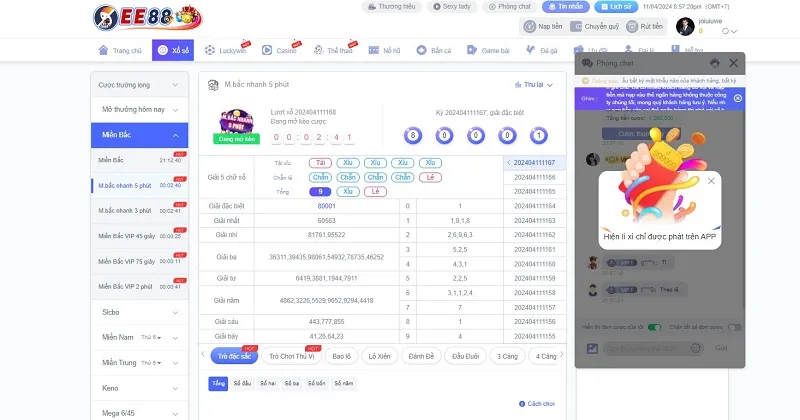Select Trò đặc sắc bet tab
The height and width of the screenshot is (420, 800).
coord(234,356)
